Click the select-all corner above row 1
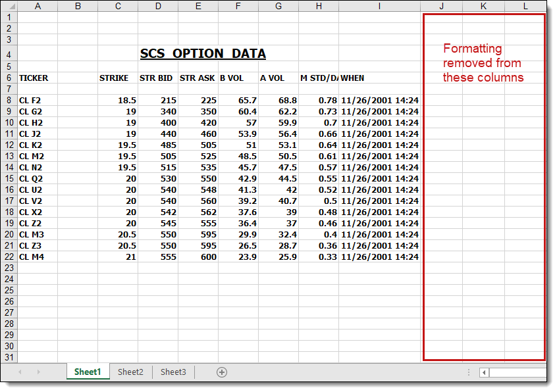The width and height of the screenshot is (557, 392). (x=9, y=7)
